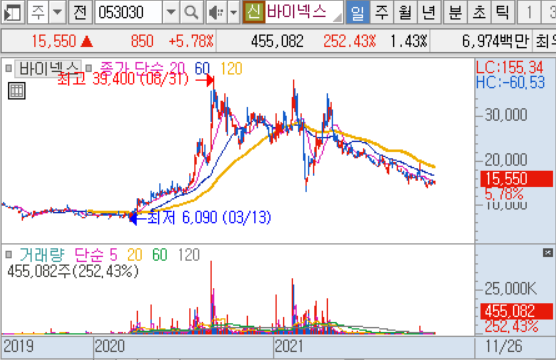Click the 최고 39,400 (08/31) high marker
The height and width of the screenshot is (360, 556).
click(x=136, y=79)
